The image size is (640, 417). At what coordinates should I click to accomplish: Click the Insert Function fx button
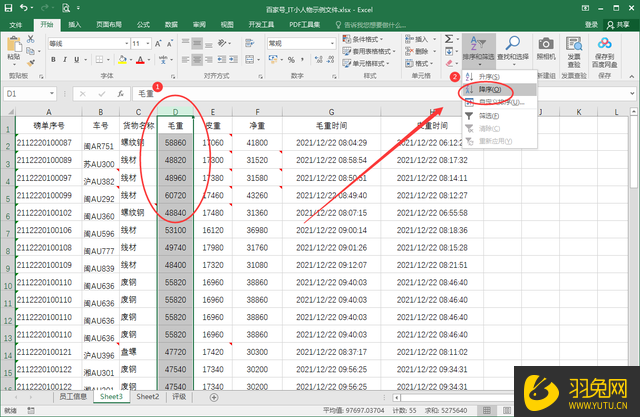pos(120,94)
